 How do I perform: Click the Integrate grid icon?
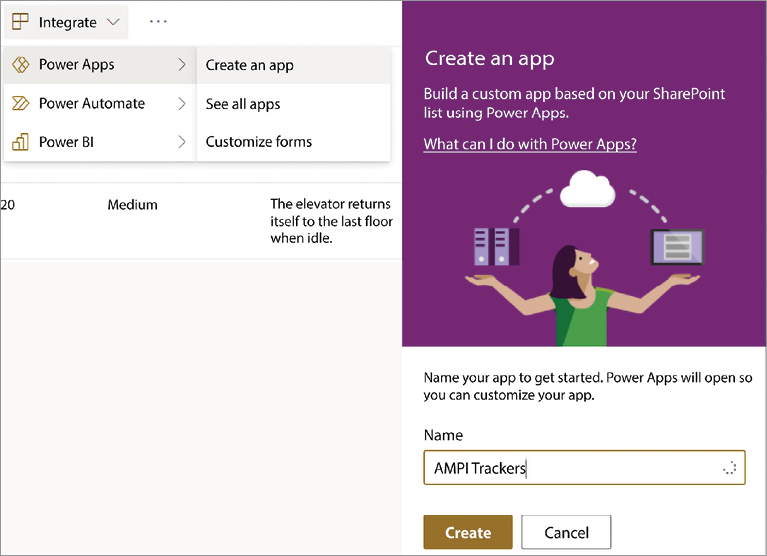pyautogui.click(x=20, y=22)
